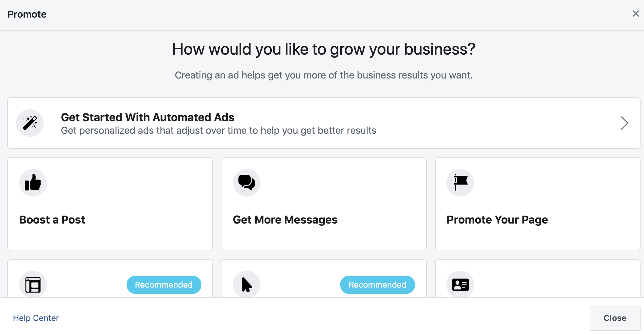Click the Promote header title
Viewport: 644px width, 335px height.
pyautogui.click(x=27, y=14)
